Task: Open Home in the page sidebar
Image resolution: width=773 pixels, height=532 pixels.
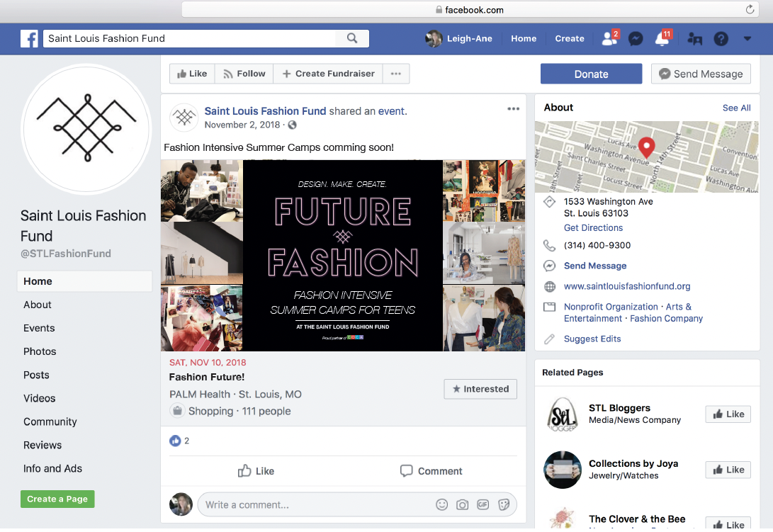Action: pos(84,281)
